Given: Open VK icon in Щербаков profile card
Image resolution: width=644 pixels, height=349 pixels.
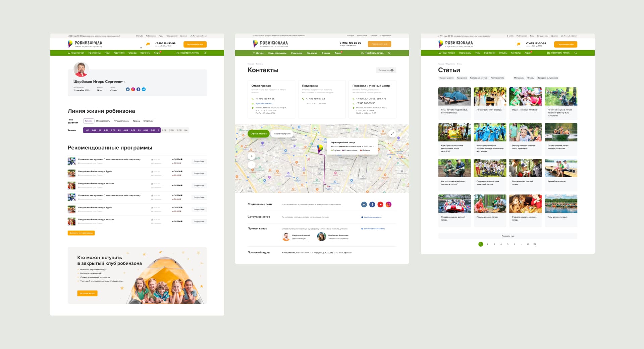Looking at the screenshot, I should click(128, 89).
